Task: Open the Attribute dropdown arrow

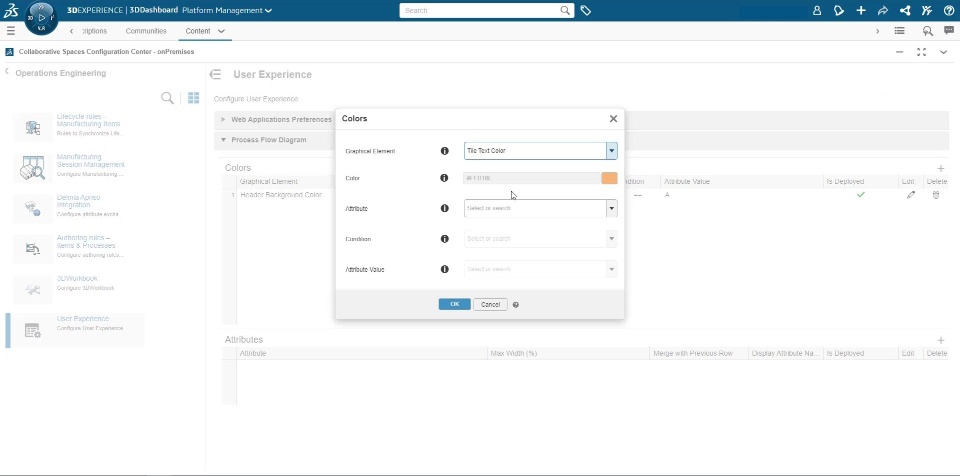Action: click(x=611, y=208)
